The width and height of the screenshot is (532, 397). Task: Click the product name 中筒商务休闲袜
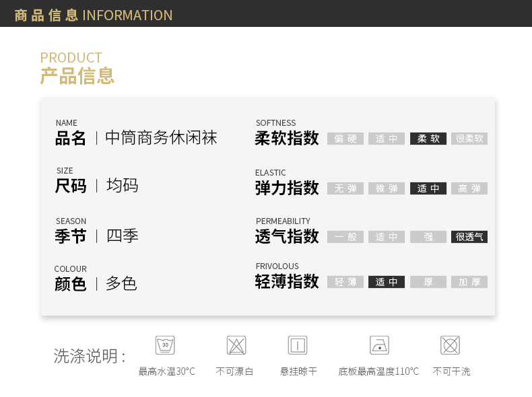(161, 138)
